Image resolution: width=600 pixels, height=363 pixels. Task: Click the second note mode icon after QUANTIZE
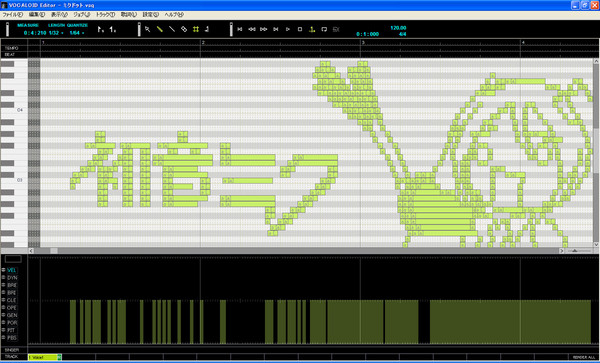tap(113, 29)
